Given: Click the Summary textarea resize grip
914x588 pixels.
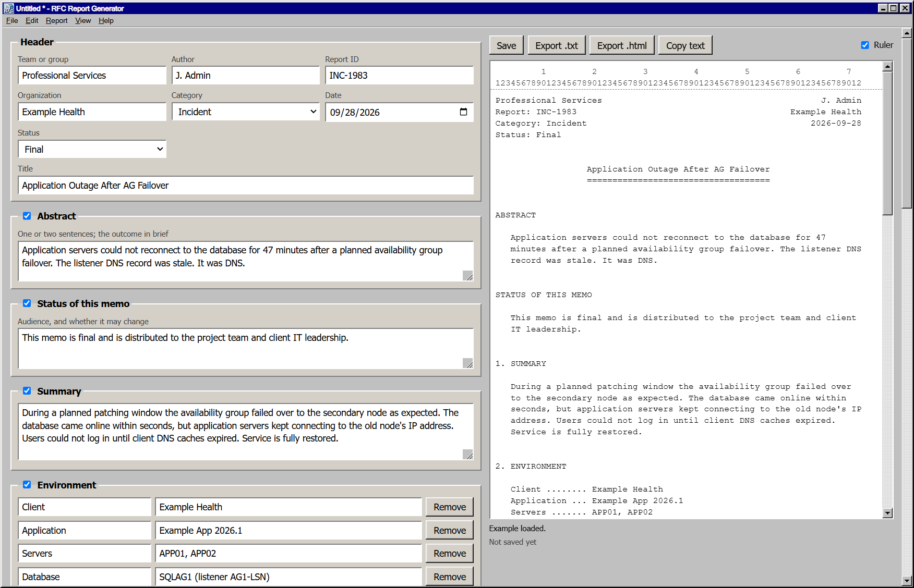Looking at the screenshot, I should click(x=468, y=455).
